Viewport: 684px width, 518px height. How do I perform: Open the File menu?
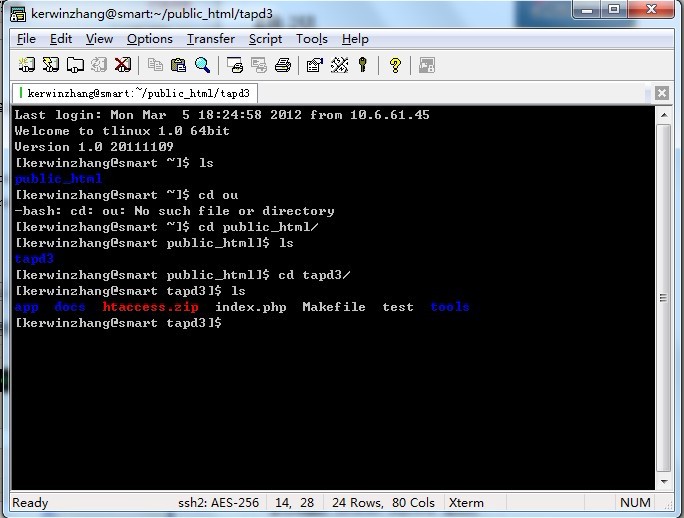[x=26, y=39]
